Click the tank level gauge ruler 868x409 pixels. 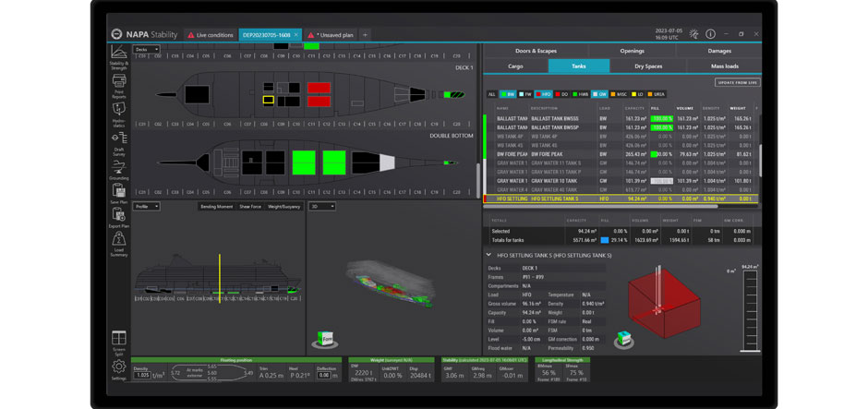coord(749,310)
